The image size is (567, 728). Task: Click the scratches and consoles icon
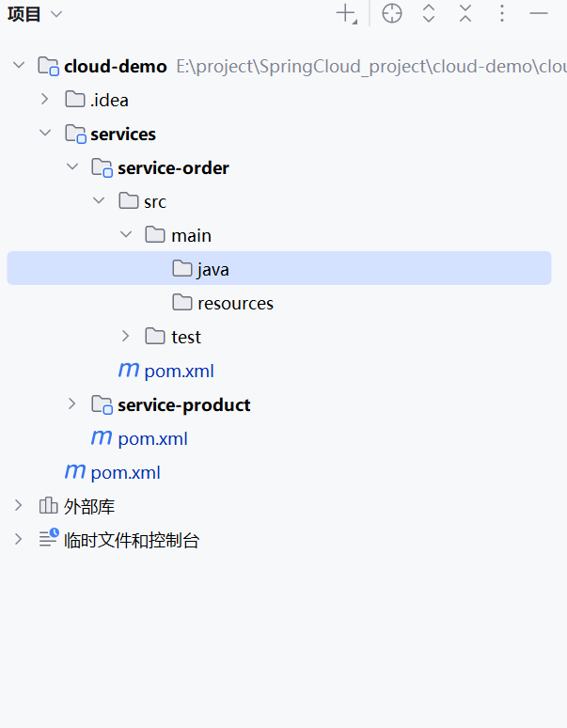pos(48,540)
